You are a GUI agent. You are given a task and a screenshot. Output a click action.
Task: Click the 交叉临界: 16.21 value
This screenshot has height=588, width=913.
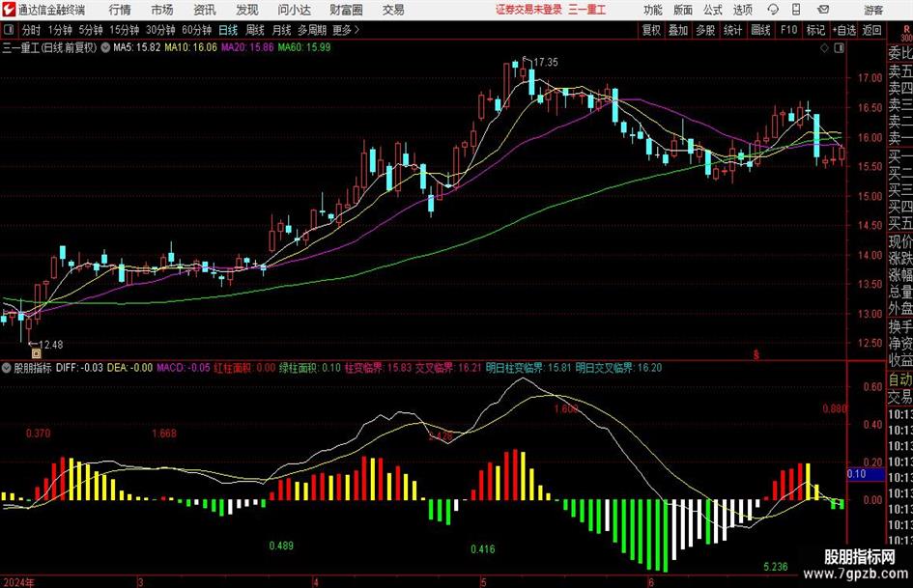click(x=447, y=368)
